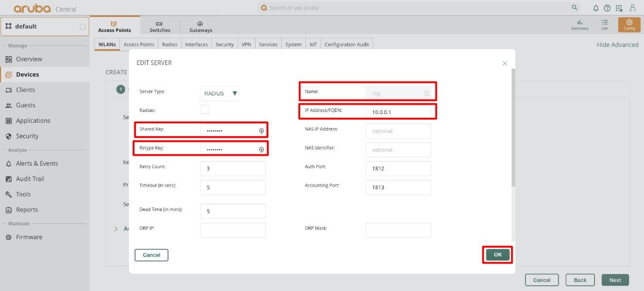This screenshot has width=644, height=291.
Task: Click the dialog's vertical scrollbar
Action: tap(512, 129)
